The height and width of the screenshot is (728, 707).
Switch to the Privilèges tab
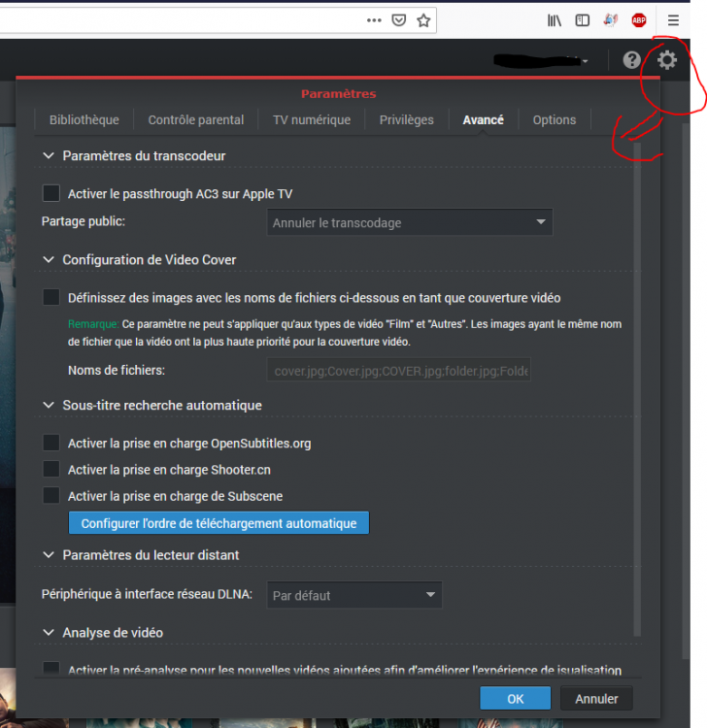coord(407,119)
